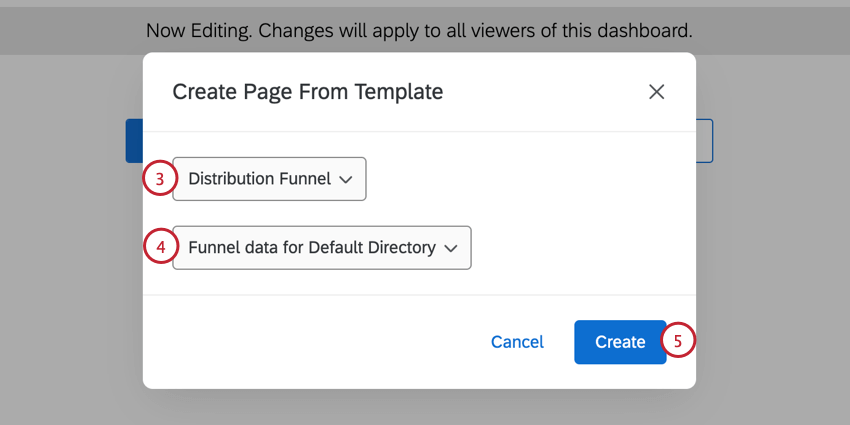Image resolution: width=850 pixels, height=425 pixels.
Task: Click the red circled number 5 marker
Action: point(677,341)
